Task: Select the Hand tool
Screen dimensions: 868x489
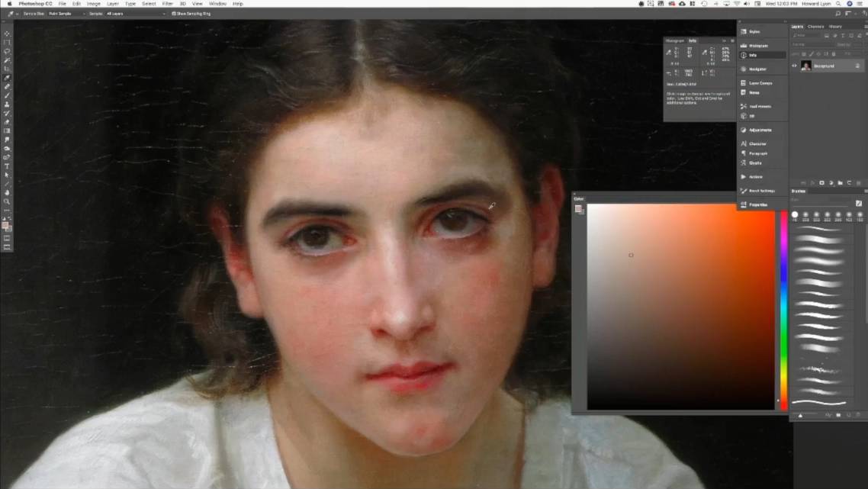Action: click(7, 193)
